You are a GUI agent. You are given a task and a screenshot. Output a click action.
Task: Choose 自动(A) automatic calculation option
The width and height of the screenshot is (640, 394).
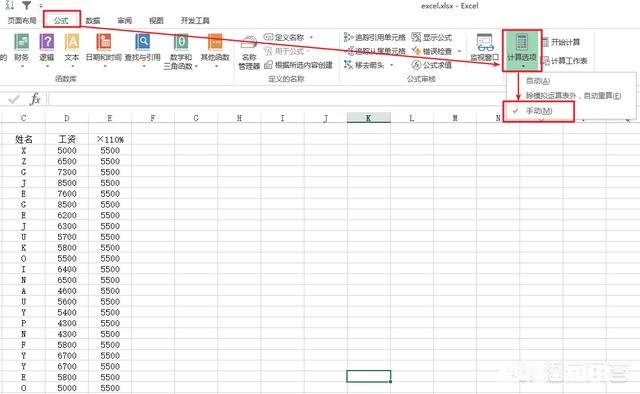[538, 81]
